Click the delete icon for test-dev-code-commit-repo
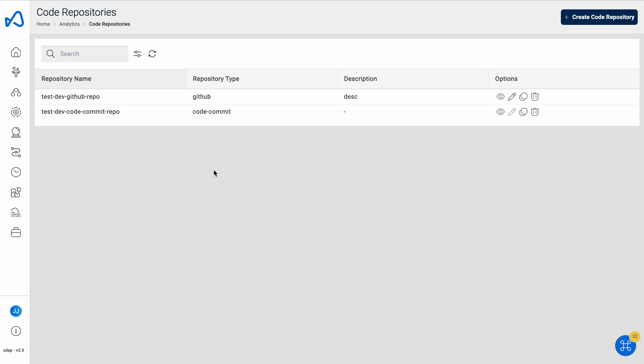 point(535,112)
